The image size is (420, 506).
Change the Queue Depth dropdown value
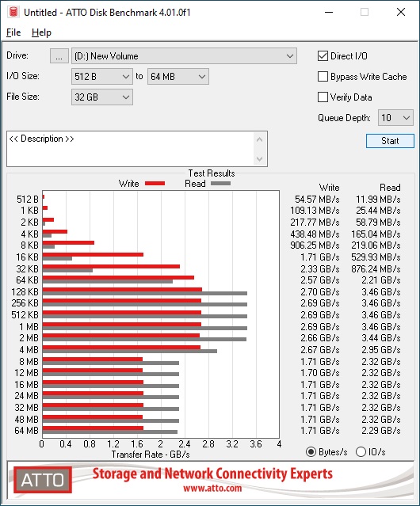395,118
